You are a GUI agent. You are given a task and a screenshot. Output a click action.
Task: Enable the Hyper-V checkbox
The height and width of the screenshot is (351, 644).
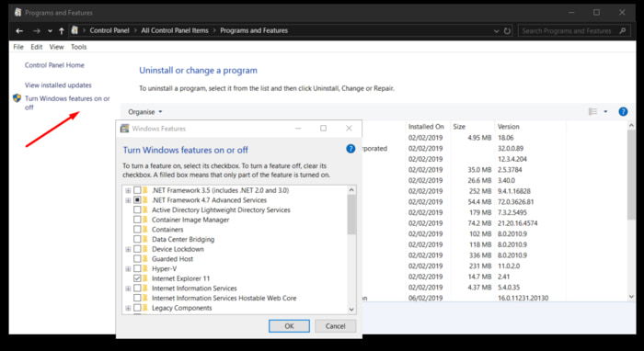click(x=137, y=268)
